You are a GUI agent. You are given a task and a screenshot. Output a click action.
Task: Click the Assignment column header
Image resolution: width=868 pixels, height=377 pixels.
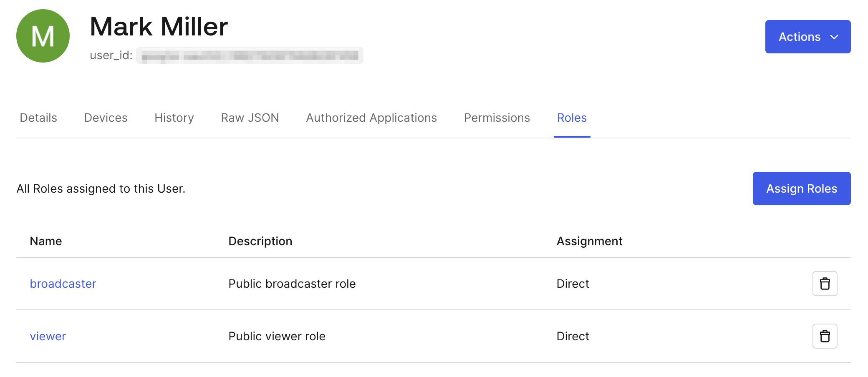click(x=589, y=241)
